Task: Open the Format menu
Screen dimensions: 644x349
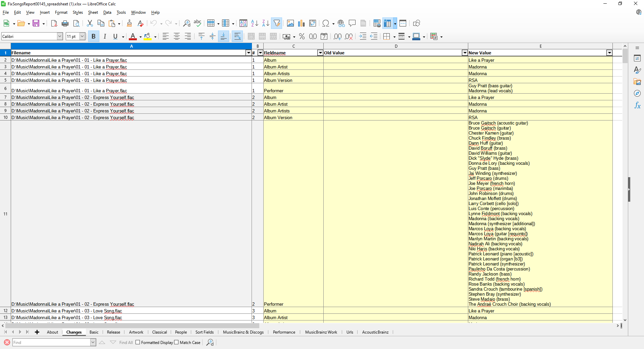Action: pyautogui.click(x=61, y=12)
